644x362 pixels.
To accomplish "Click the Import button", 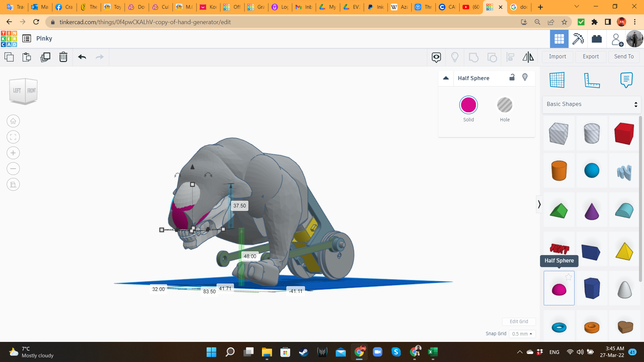I will tap(557, 57).
